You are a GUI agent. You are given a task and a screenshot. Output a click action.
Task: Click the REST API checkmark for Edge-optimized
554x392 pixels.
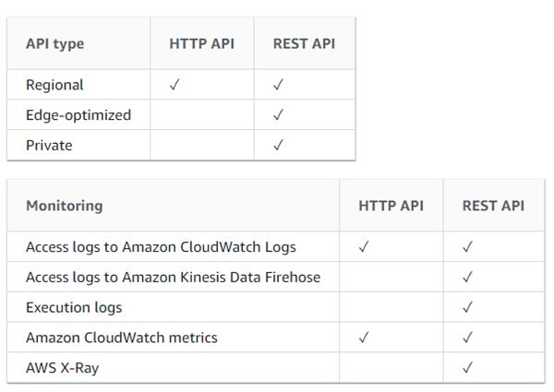pos(278,115)
